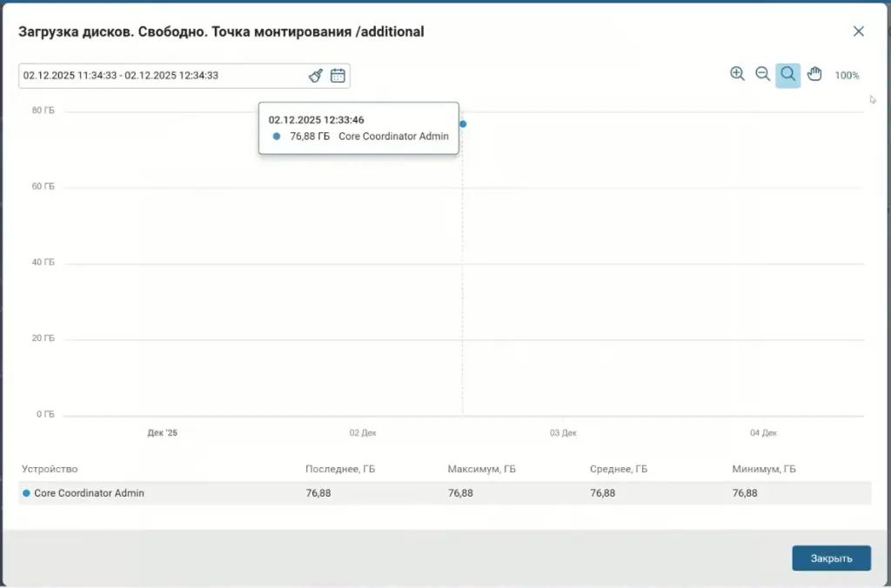Toggle the pan mode via the hand icon
Screen dimensions: 891x588
point(814,75)
